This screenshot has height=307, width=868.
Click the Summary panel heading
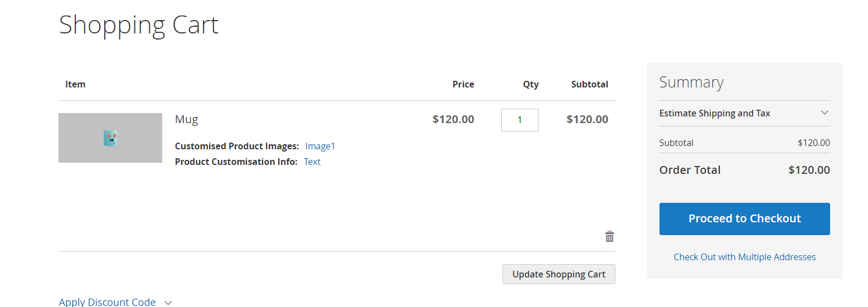[691, 82]
